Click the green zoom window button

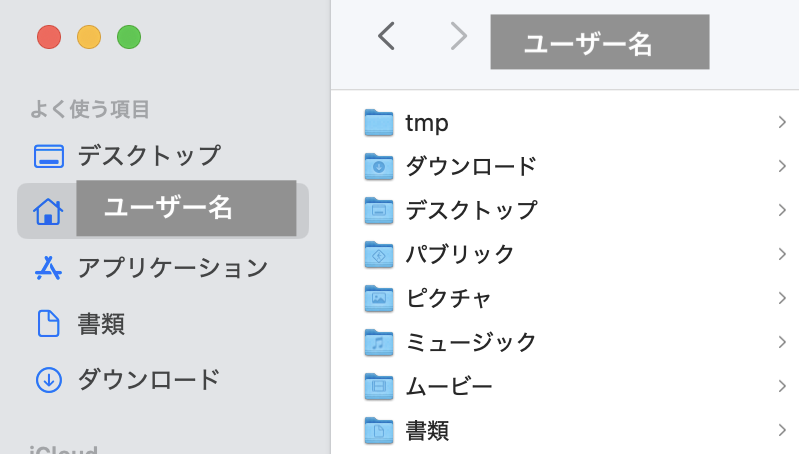129,38
